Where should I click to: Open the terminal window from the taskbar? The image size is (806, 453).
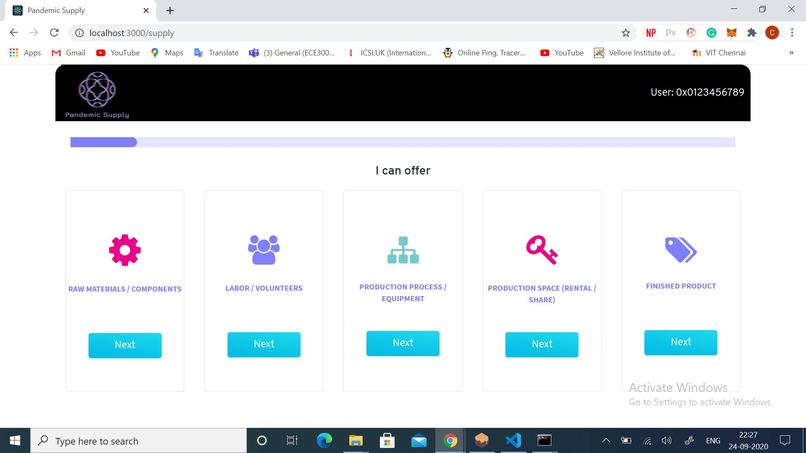tap(544, 441)
